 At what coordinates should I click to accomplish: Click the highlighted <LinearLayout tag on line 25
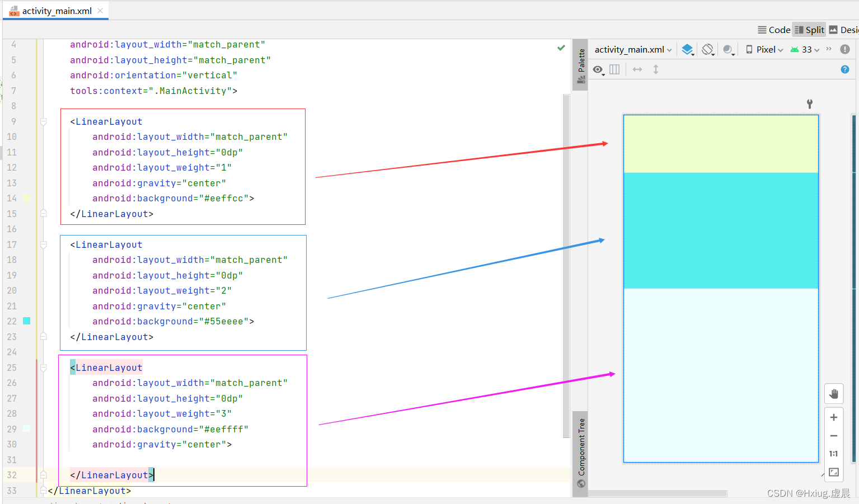tap(106, 368)
